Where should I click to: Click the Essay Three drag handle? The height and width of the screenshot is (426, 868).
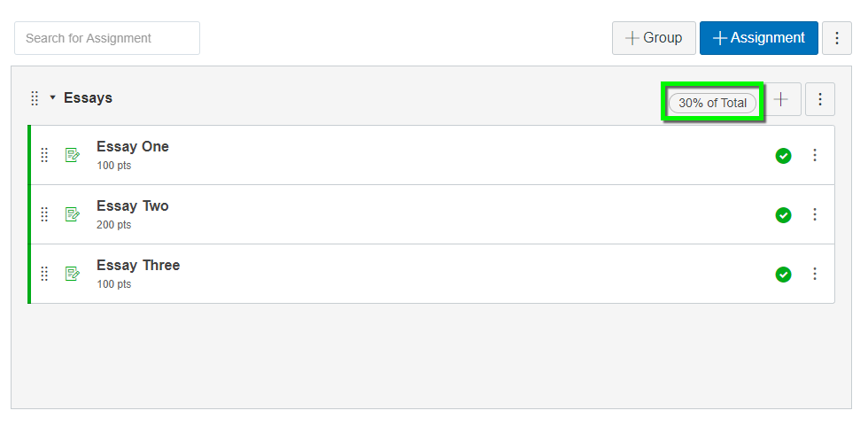tap(45, 274)
